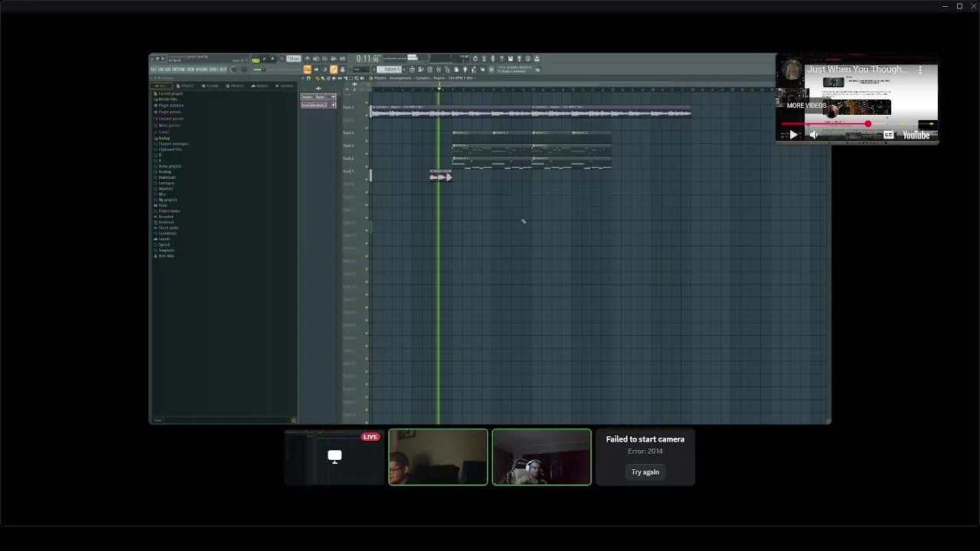
Task: Open the My projects browser folder
Action: 167,200
